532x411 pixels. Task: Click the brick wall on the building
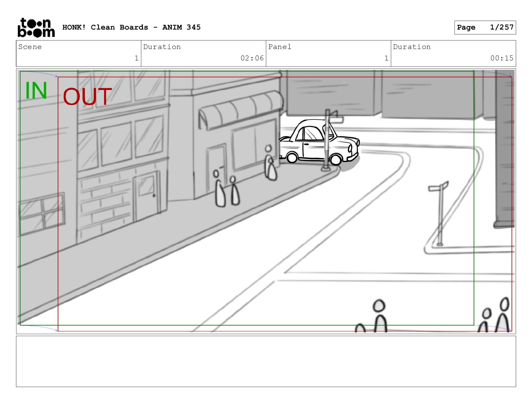105,201
